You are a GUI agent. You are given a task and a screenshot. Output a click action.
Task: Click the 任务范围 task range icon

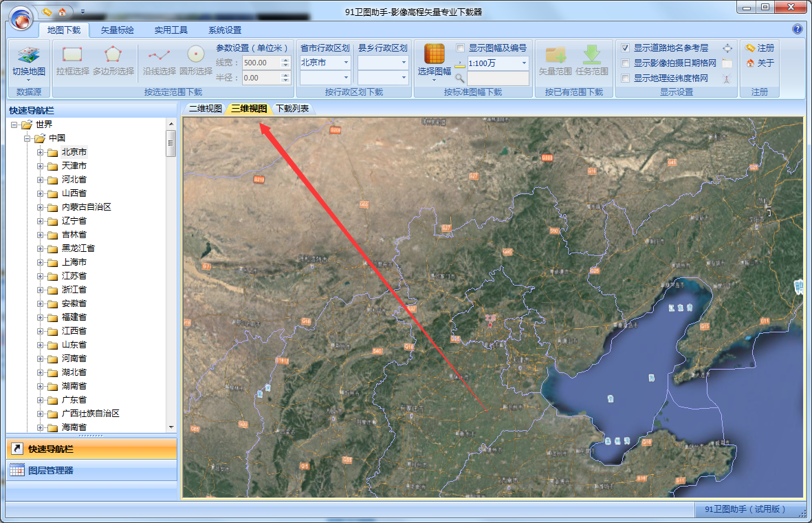click(592, 55)
